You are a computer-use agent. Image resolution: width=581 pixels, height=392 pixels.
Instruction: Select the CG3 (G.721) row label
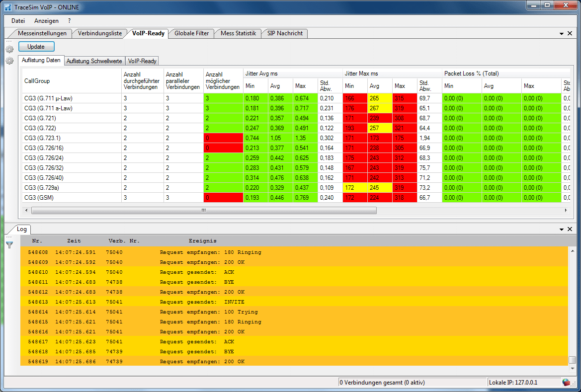(40, 118)
